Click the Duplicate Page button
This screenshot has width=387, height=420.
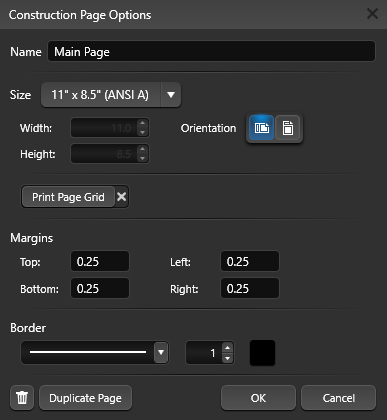click(85, 398)
